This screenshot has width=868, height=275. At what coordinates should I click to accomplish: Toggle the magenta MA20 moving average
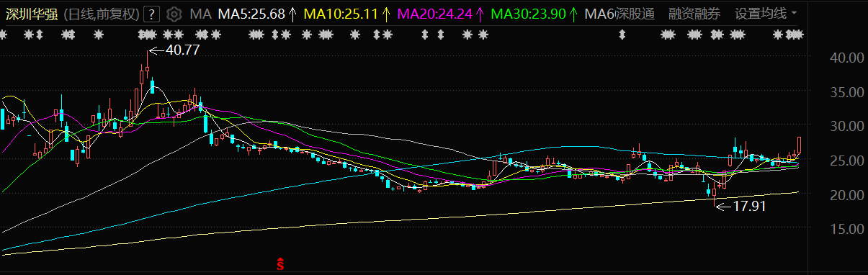(435, 14)
